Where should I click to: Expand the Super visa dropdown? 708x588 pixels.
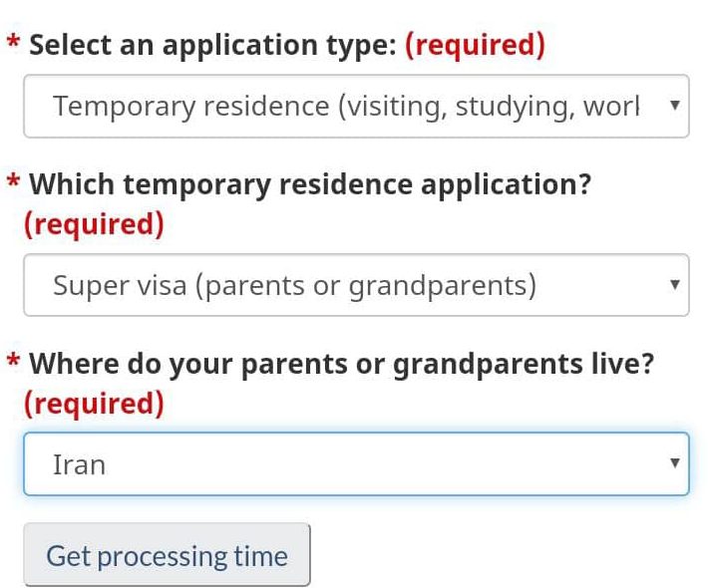point(356,286)
